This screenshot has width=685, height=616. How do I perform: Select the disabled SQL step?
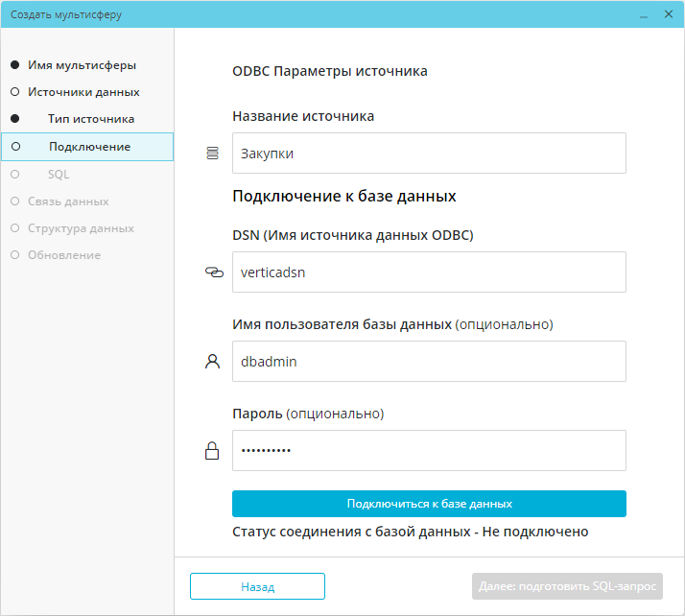point(59,175)
